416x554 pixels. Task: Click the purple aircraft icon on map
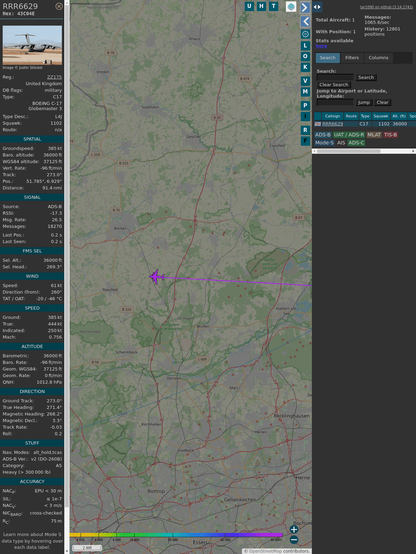point(156,277)
